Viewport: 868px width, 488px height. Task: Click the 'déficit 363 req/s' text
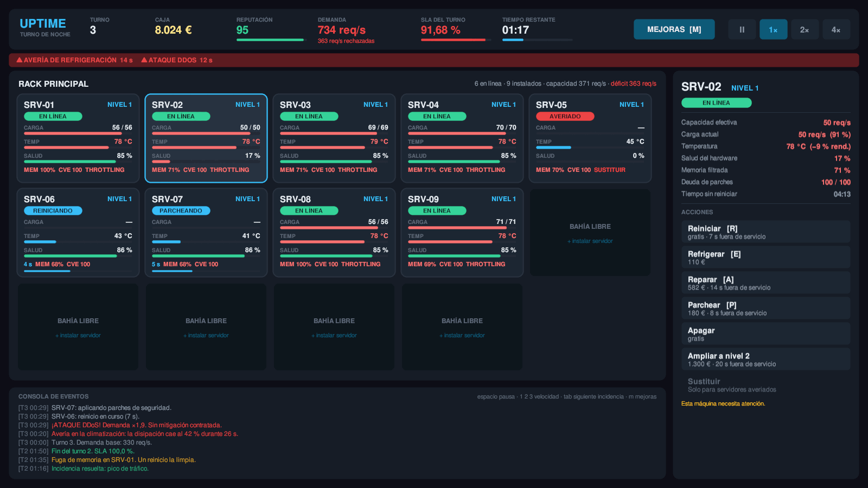tap(633, 84)
